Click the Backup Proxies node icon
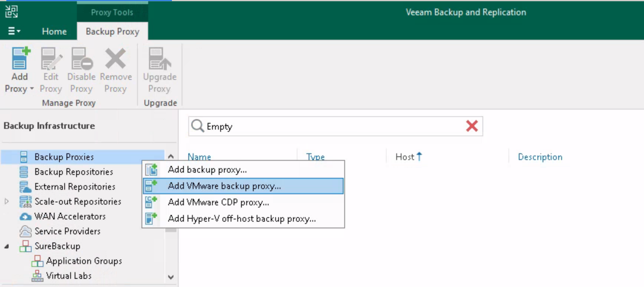 point(24,157)
